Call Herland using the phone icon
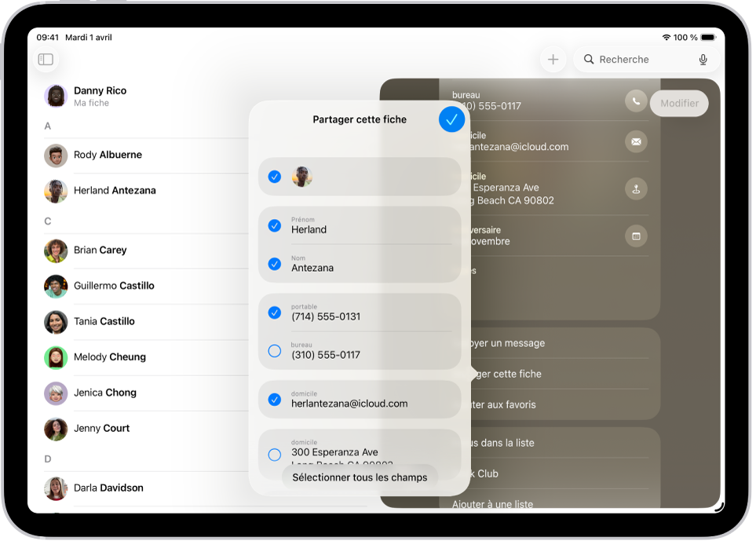Screen dimensions: 756x541 pos(635,100)
